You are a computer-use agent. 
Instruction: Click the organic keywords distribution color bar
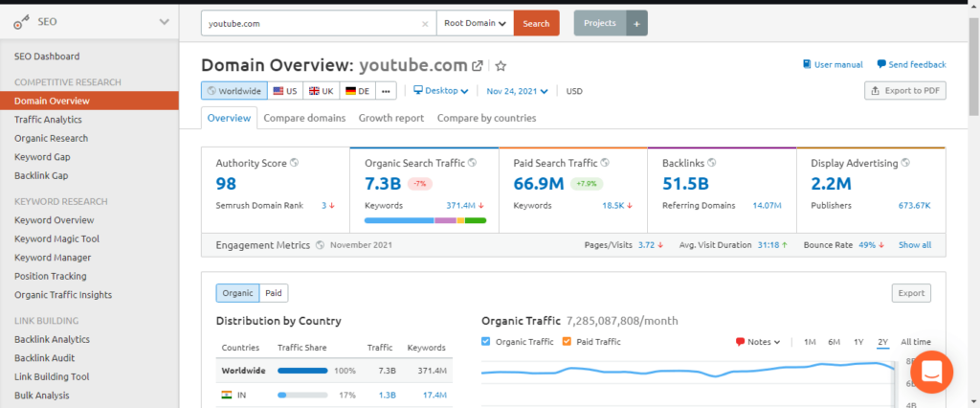pos(425,220)
